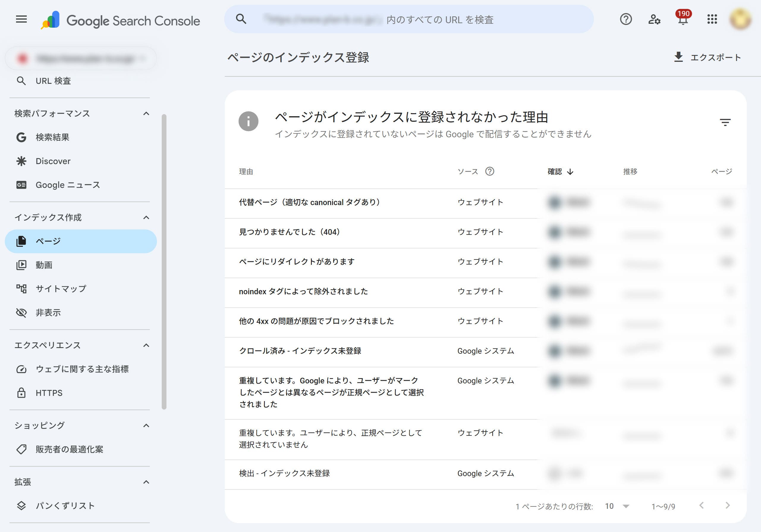The image size is (761, 532).
Task: Open 検索結果 in sidebar
Action: pyautogui.click(x=81, y=137)
